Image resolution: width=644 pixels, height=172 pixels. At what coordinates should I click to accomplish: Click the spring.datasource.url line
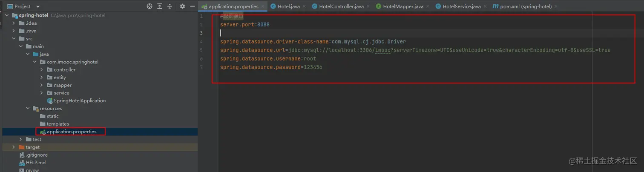415,50
